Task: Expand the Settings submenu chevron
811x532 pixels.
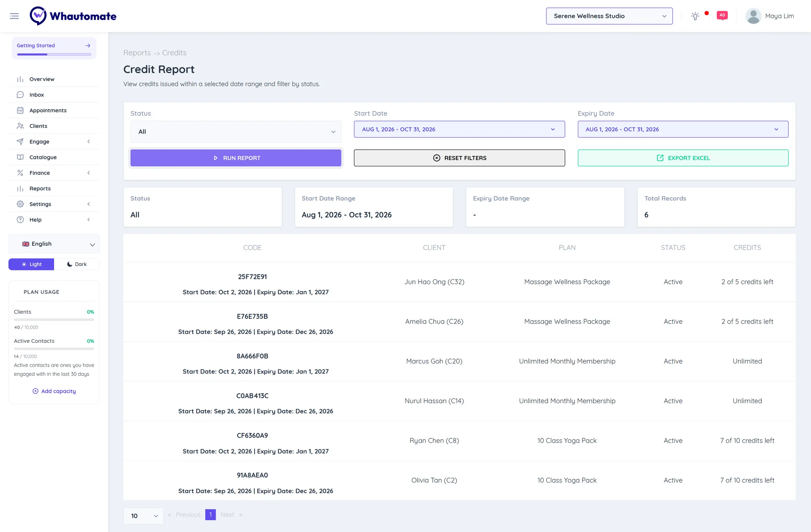Action: coord(89,204)
